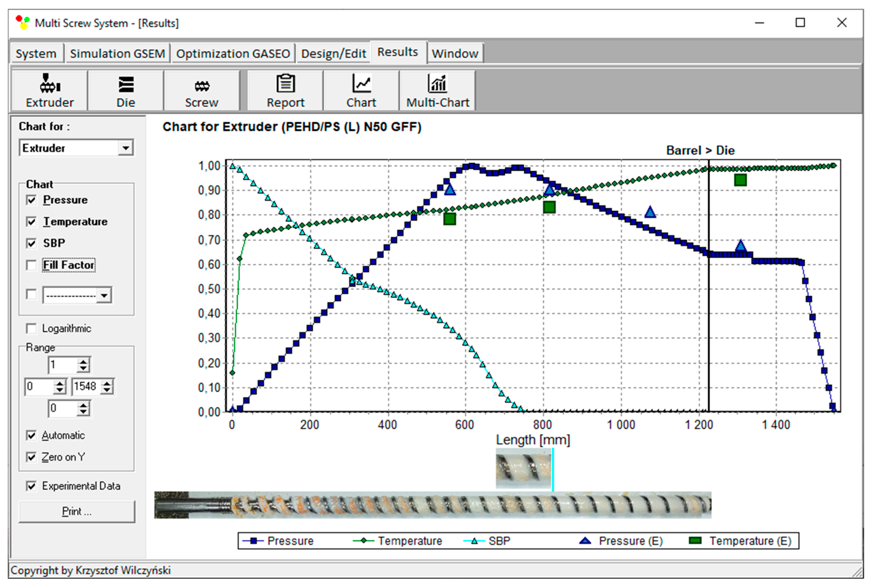Click the zoomed screw section thumbnail
This screenshot has width=871, height=588.
click(523, 468)
